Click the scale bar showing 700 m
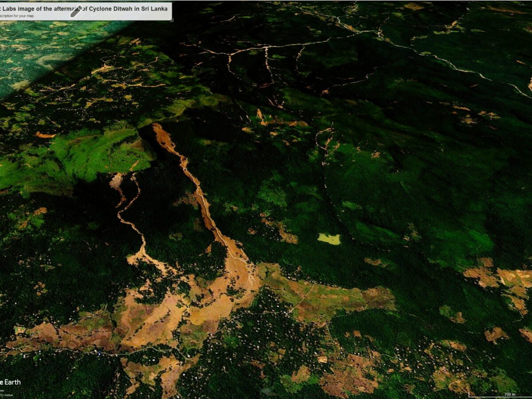 pos(510,394)
